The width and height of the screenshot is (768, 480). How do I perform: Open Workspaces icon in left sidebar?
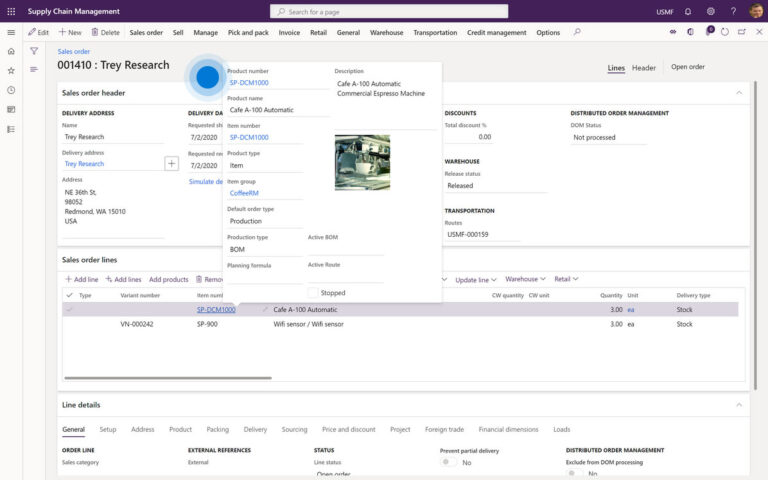[x=11, y=110]
